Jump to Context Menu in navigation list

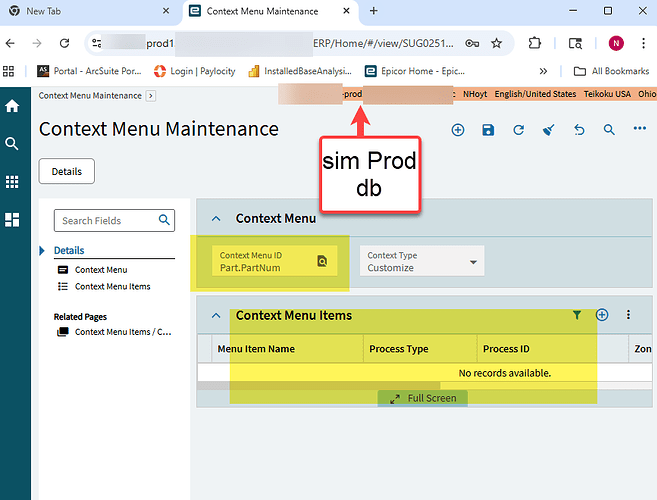pyautogui.click(x=101, y=270)
